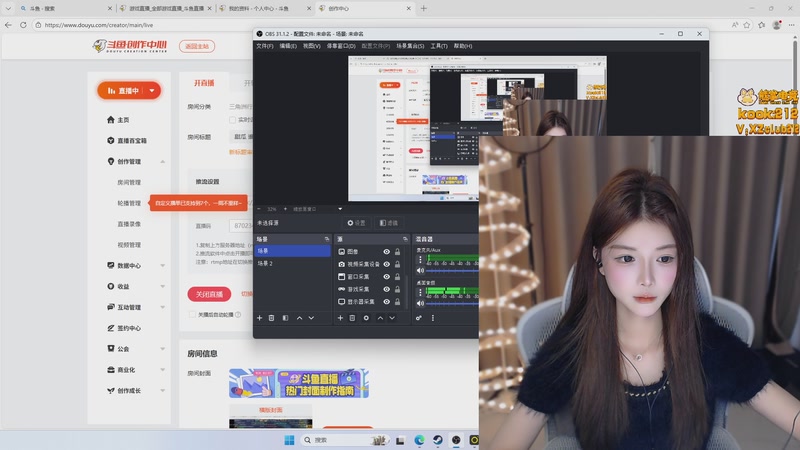Open the 直播中 button dropdown arrow

(x=152, y=91)
